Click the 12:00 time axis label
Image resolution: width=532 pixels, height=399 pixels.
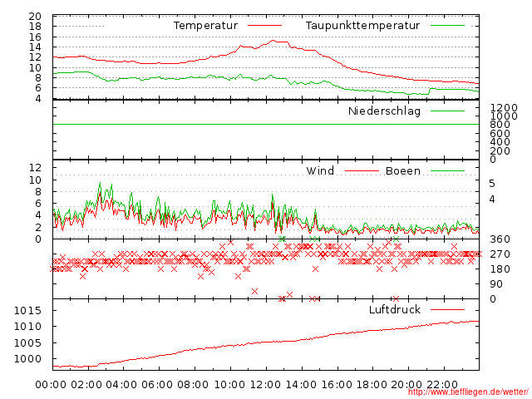pos(265,385)
